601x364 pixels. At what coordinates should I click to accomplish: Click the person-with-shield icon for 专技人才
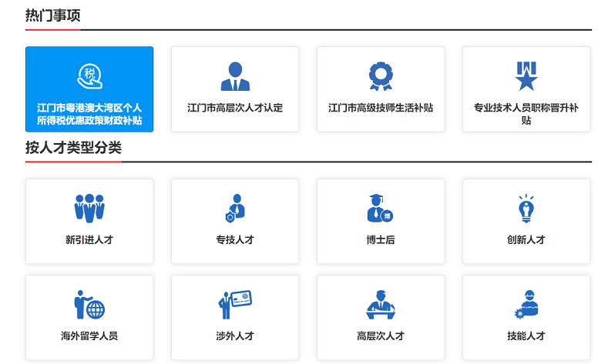coord(235,209)
